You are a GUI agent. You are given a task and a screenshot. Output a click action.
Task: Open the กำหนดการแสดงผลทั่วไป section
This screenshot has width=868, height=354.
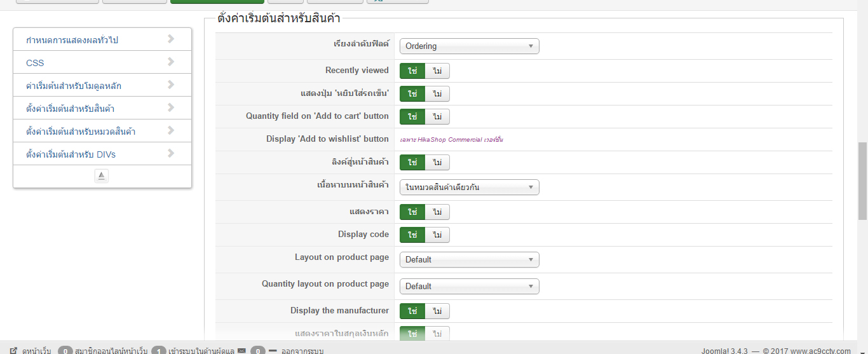[102, 39]
